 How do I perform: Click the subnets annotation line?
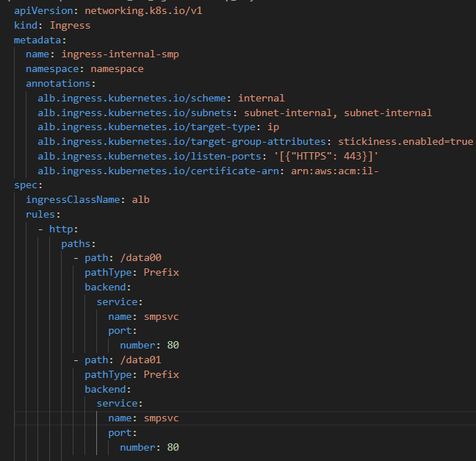click(234, 113)
